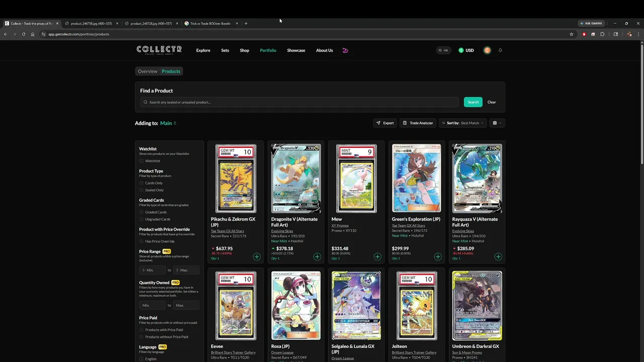Click the green Search button
This screenshot has height=362, width=644.
coord(473,102)
